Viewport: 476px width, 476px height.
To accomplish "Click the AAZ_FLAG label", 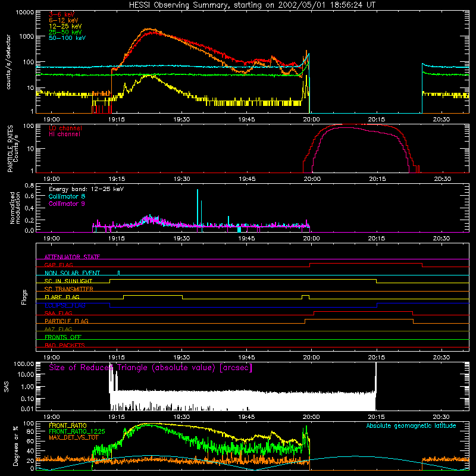I will (58, 329).
